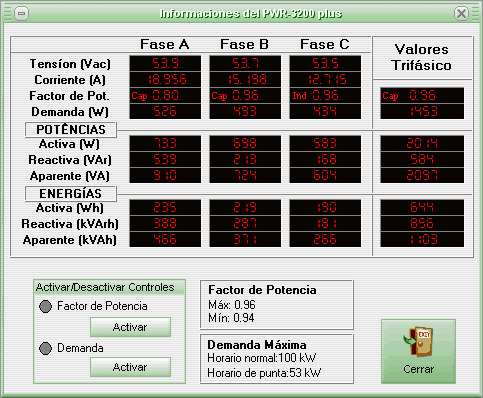The width and height of the screenshot is (483, 398).
Task: Click the Demanda Máxima heading
Action: click(x=257, y=345)
